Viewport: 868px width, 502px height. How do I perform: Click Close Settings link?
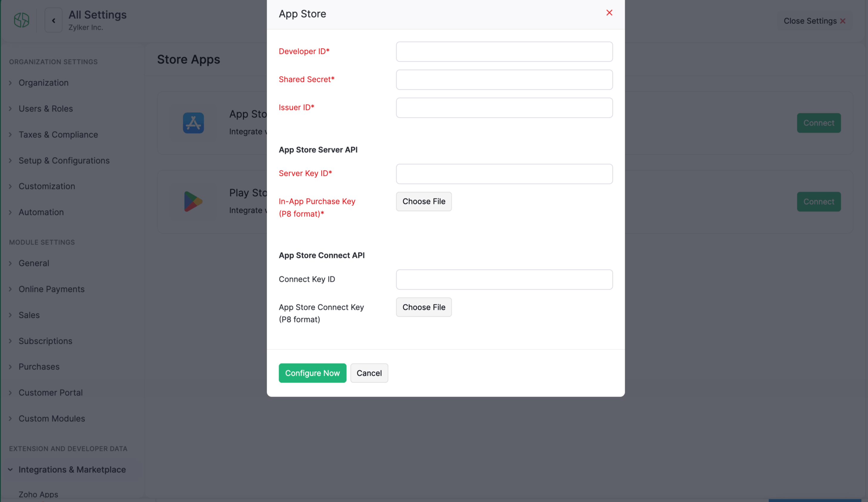click(814, 21)
